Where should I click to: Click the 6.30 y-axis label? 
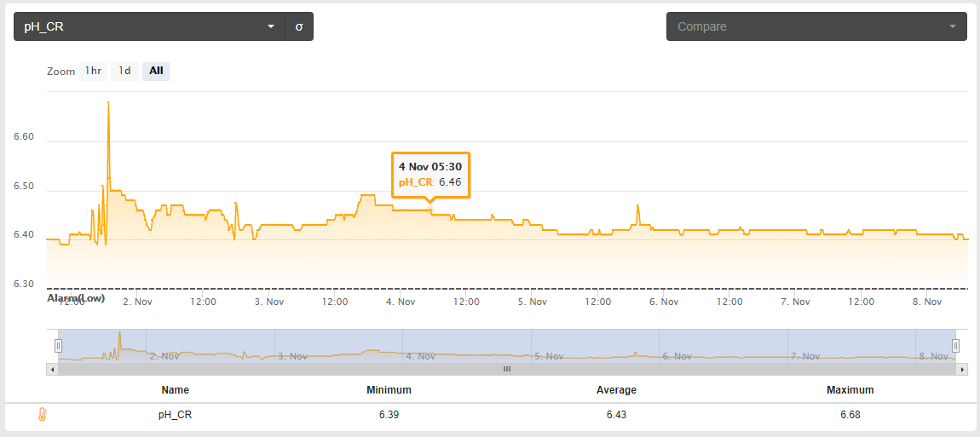tap(24, 284)
